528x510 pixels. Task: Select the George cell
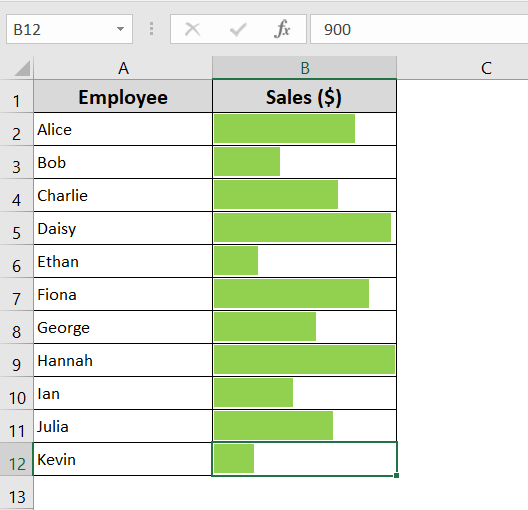coord(123,327)
